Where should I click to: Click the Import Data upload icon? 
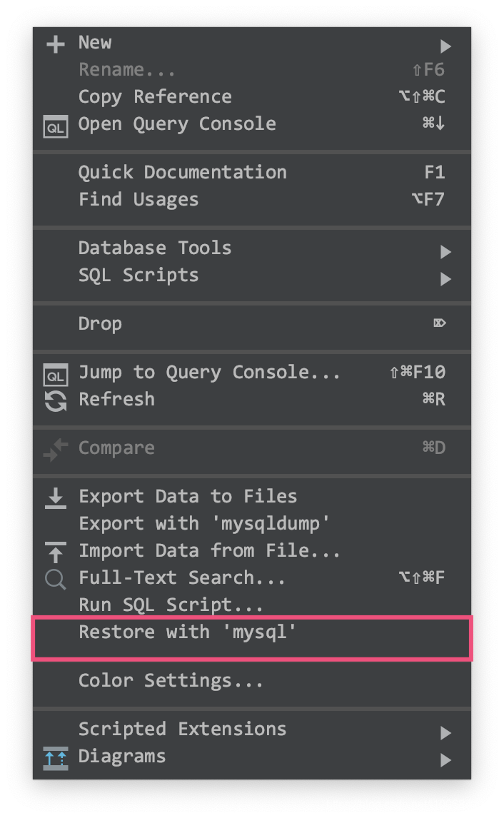(55, 552)
